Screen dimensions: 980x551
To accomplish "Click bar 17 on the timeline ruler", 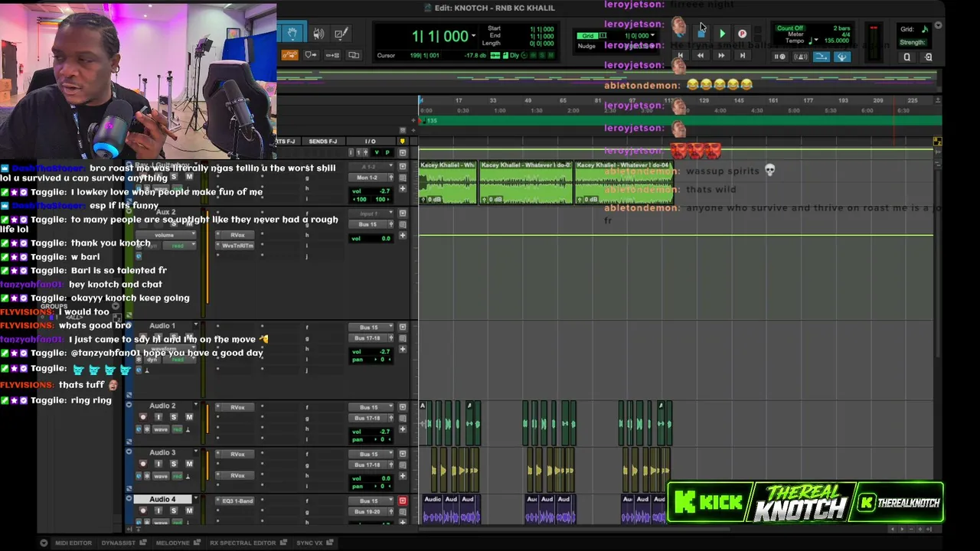I will (x=459, y=100).
